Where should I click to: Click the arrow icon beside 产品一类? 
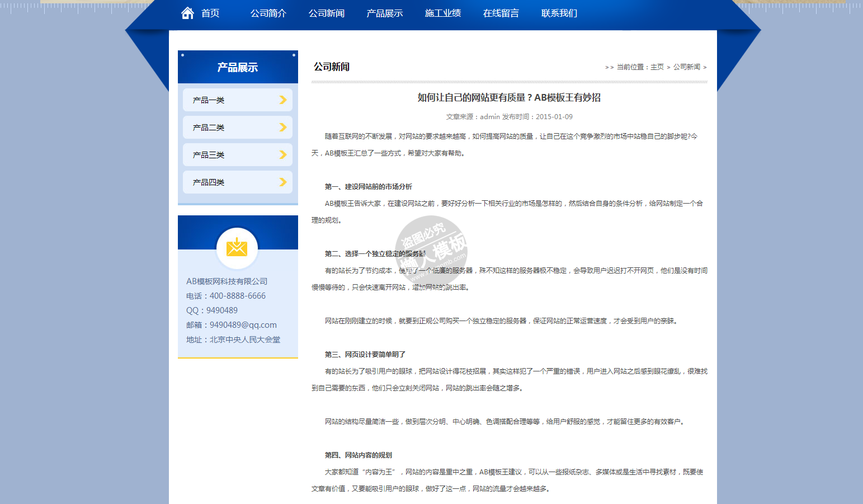tap(282, 100)
